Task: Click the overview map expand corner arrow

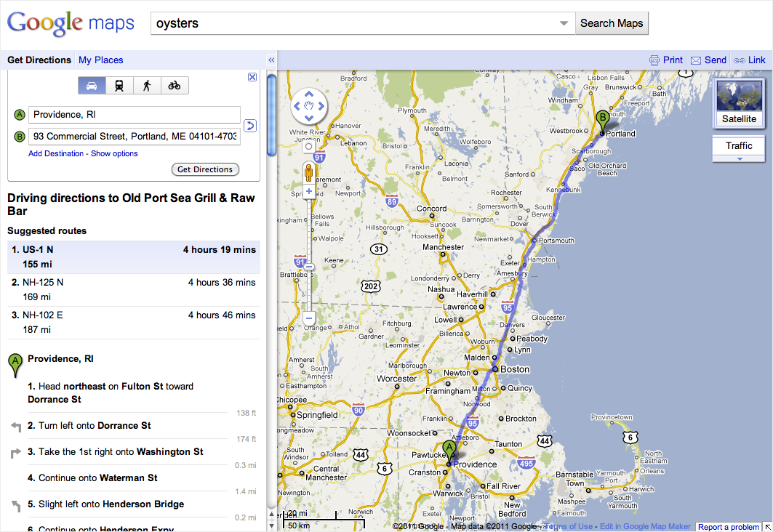Action: [x=768, y=527]
